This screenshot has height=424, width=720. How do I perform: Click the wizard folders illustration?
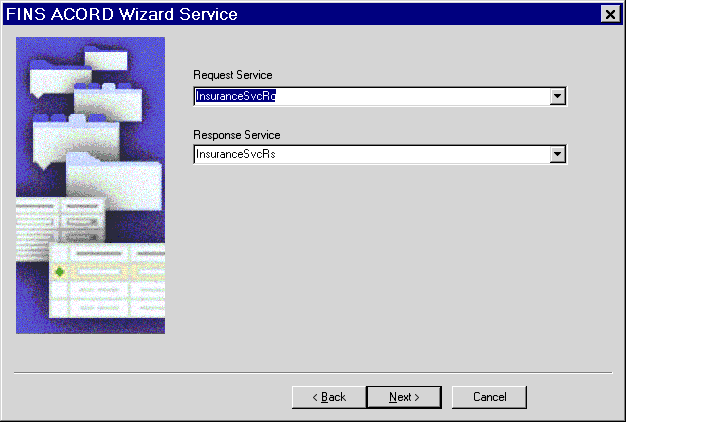[90, 185]
